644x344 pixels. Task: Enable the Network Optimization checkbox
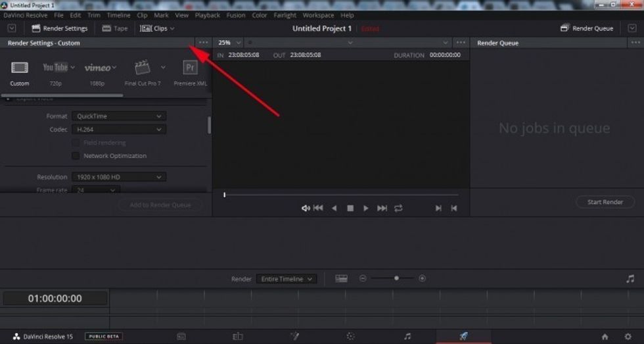click(76, 156)
